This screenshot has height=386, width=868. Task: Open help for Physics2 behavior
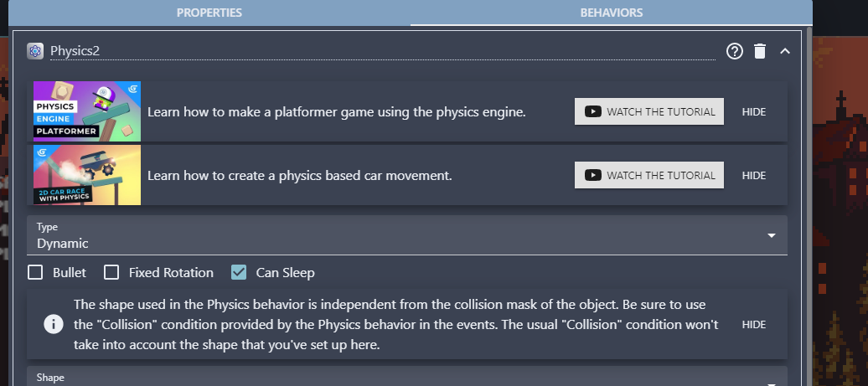[735, 51]
